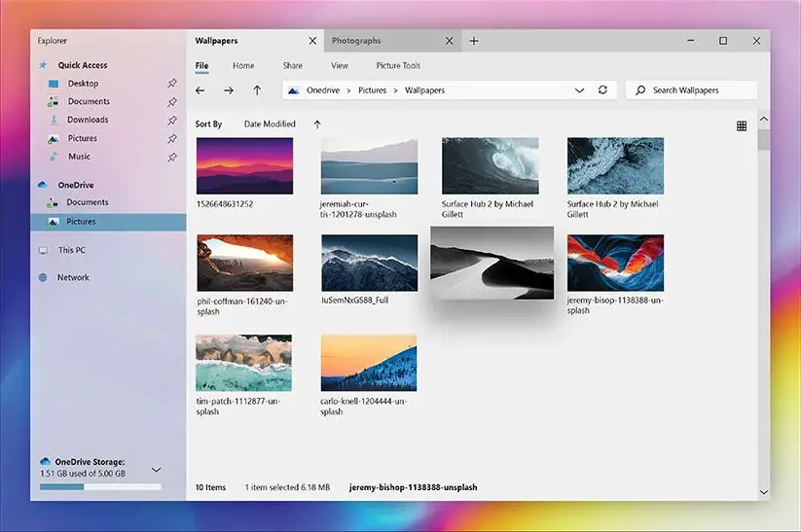
Task: Go back with the left arrow
Action: tap(200, 90)
